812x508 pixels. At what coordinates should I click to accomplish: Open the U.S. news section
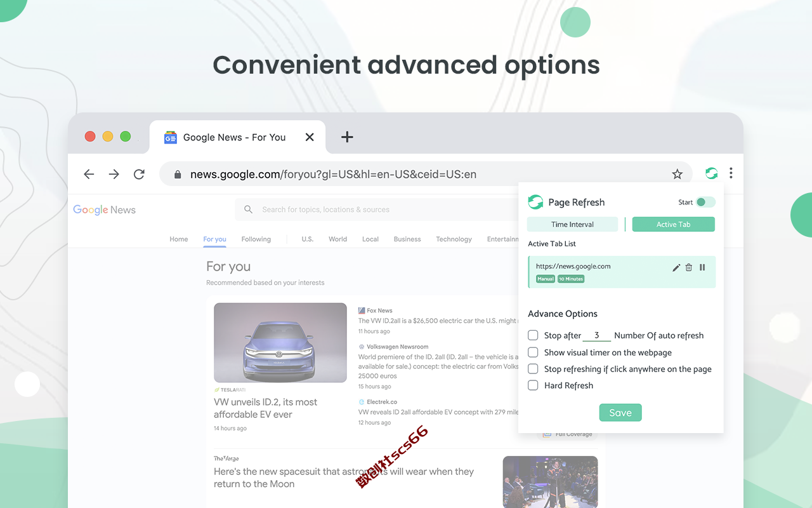coord(308,239)
